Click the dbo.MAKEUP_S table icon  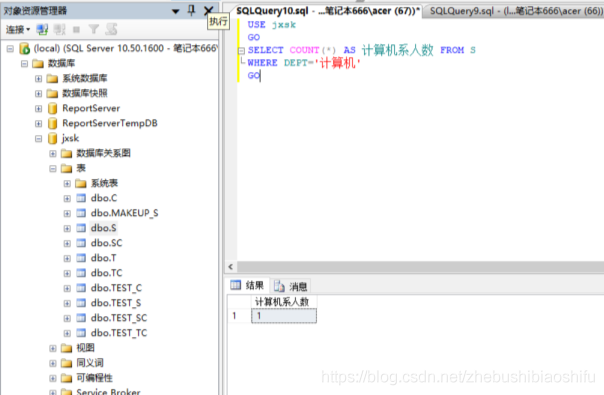point(81,213)
